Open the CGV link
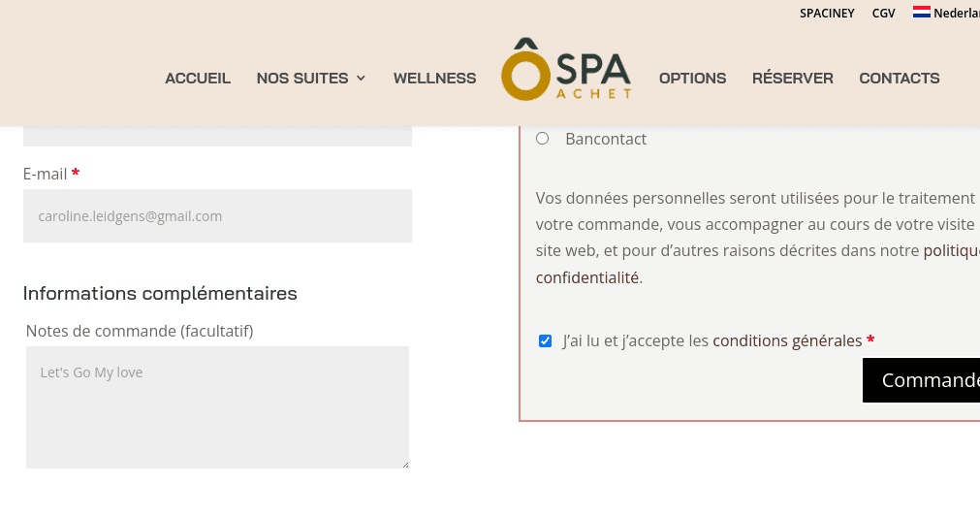 click(884, 14)
